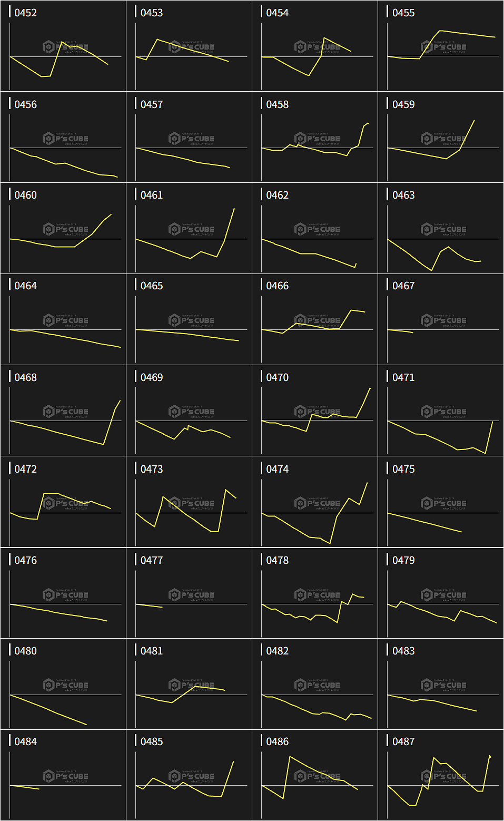Viewport: 504px width, 821px height.
Task: Select chart thumbnail 0470
Action: [x=315, y=416]
